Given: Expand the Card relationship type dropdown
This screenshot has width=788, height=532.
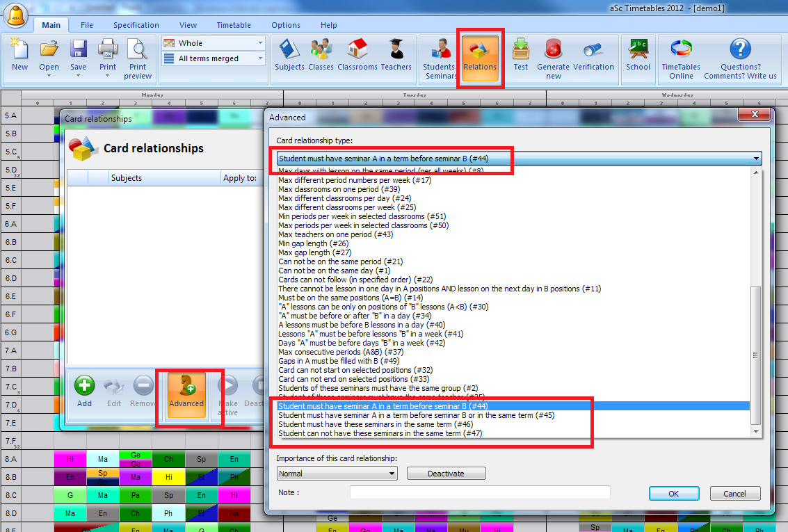Looking at the screenshot, I should point(756,159).
